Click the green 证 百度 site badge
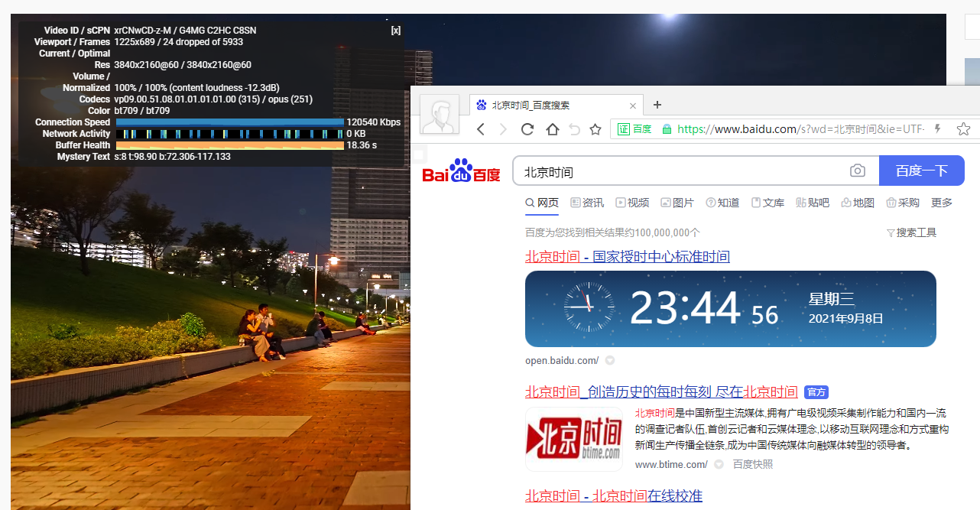 634,129
